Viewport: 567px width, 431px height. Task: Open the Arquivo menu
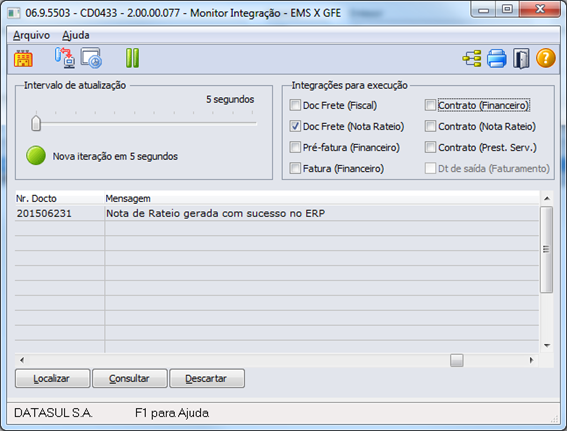pos(31,35)
